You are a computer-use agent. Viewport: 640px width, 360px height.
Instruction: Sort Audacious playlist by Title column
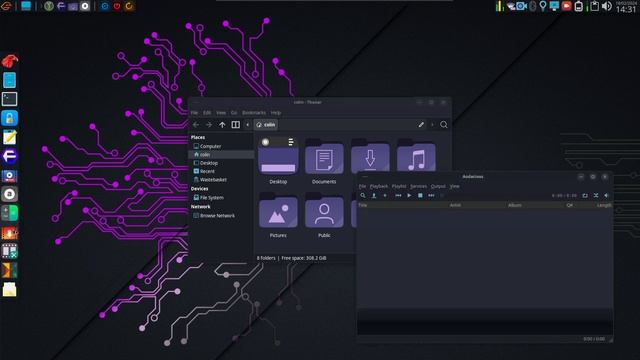pyautogui.click(x=362, y=205)
